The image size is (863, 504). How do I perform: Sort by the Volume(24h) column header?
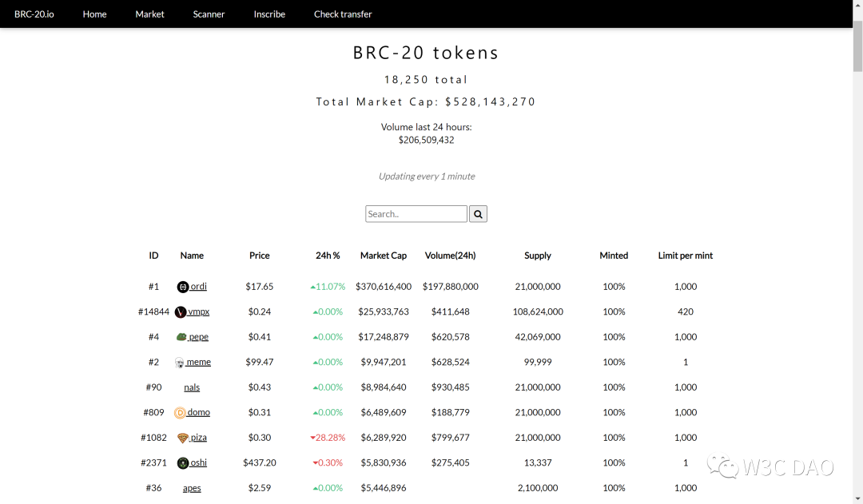[x=450, y=256]
